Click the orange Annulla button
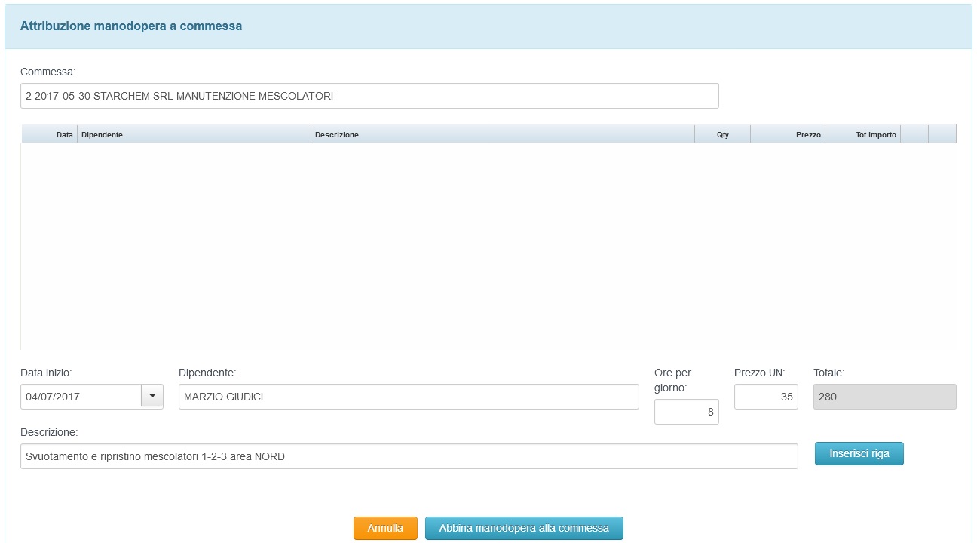 point(385,528)
